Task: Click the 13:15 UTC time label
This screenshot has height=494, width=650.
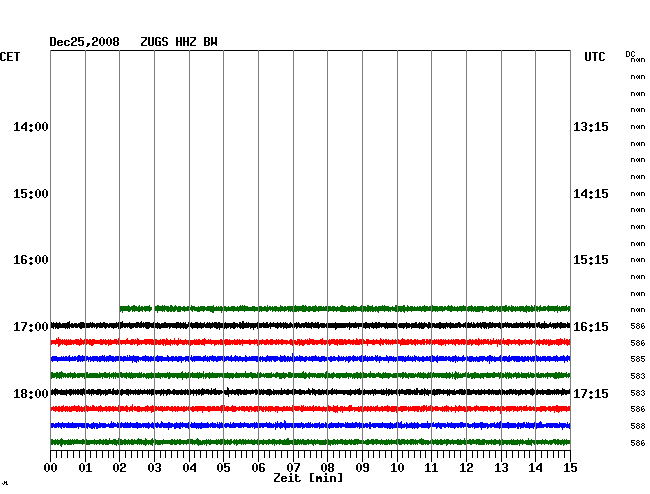Action: (x=591, y=126)
